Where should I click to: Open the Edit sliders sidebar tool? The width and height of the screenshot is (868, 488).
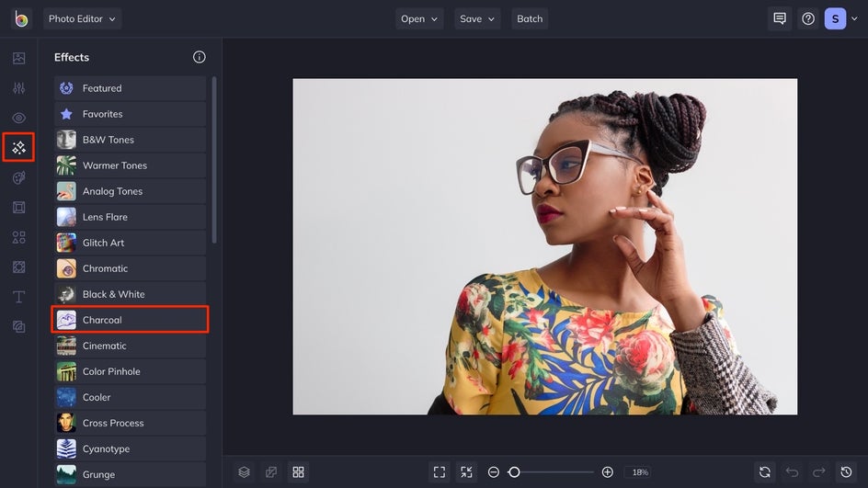pos(18,88)
